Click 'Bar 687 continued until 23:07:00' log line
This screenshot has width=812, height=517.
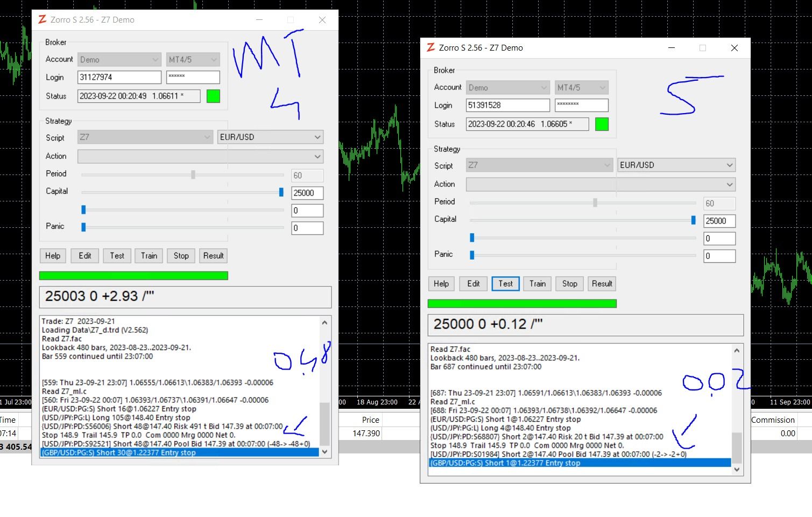pyautogui.click(x=486, y=366)
